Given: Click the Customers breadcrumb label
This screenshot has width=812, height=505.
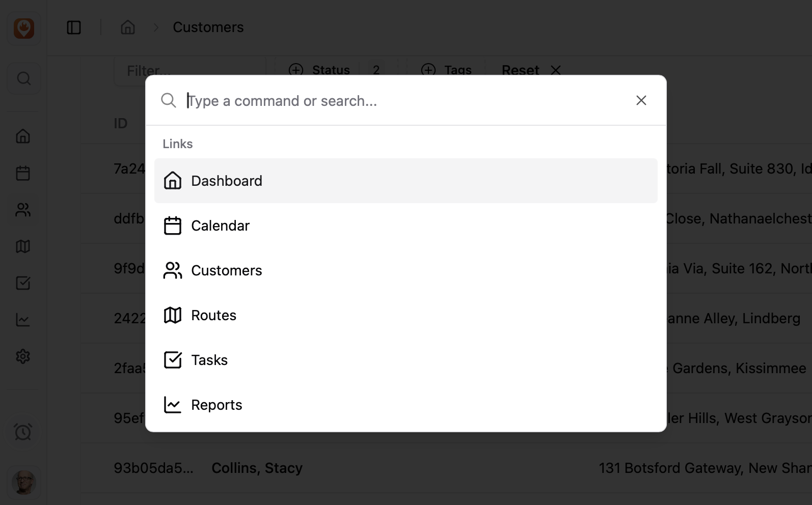Looking at the screenshot, I should 208,27.
